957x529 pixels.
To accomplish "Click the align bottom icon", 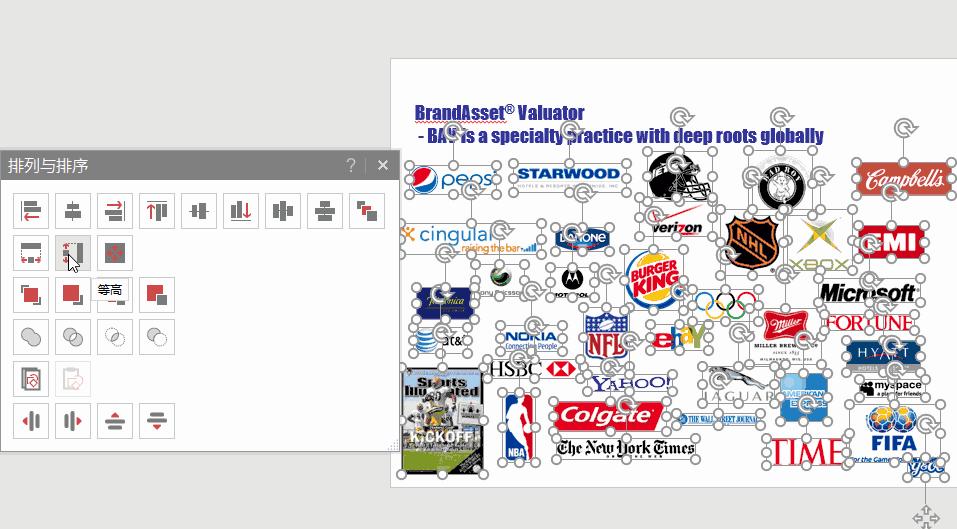I will click(x=241, y=211).
